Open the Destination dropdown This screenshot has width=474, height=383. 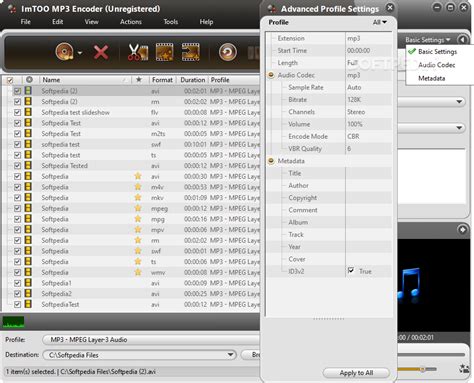point(230,354)
